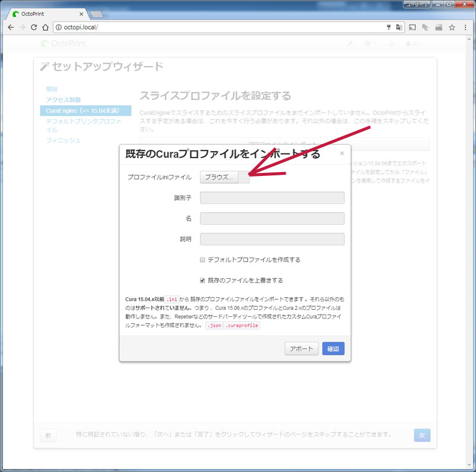Image resolution: width=476 pixels, height=472 pixels.
Task: Click the スライスプロファイルを設定する heading
Action: (x=215, y=96)
